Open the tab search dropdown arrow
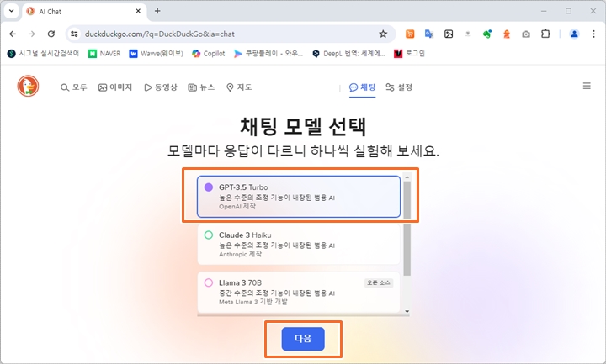The height and width of the screenshot is (364, 606). point(11,11)
